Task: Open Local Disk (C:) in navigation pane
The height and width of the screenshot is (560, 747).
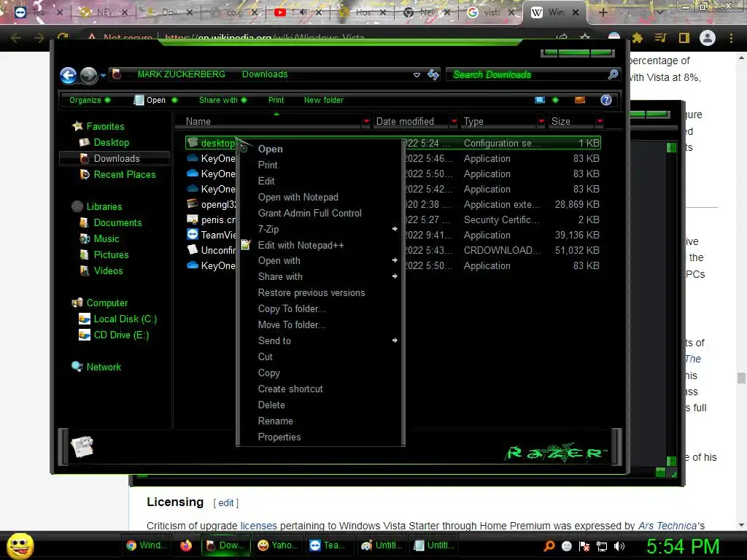Action: (x=125, y=319)
